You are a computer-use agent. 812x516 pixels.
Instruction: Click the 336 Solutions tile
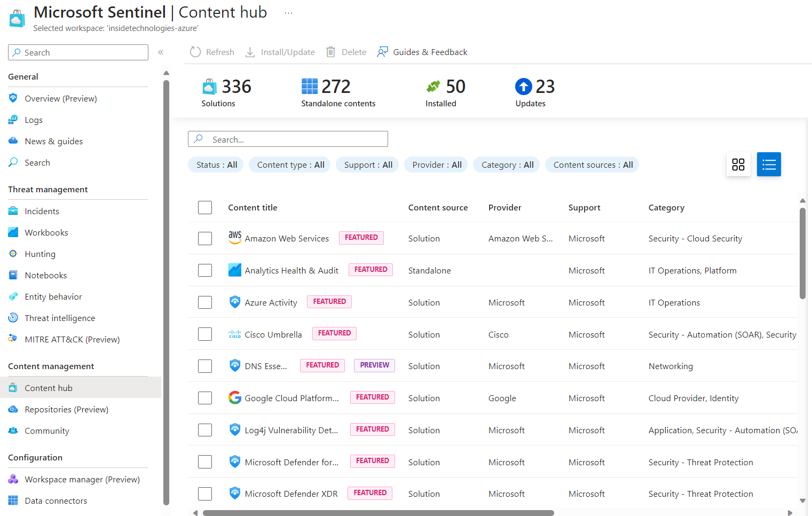226,92
